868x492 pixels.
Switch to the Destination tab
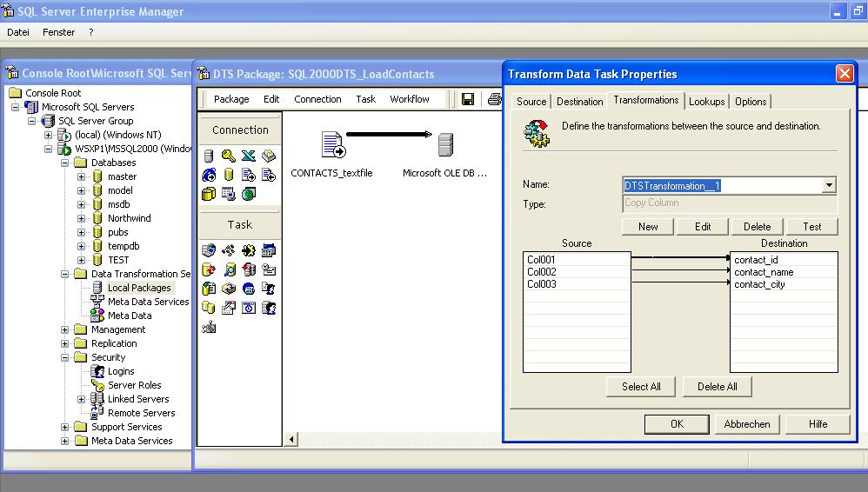coord(579,102)
